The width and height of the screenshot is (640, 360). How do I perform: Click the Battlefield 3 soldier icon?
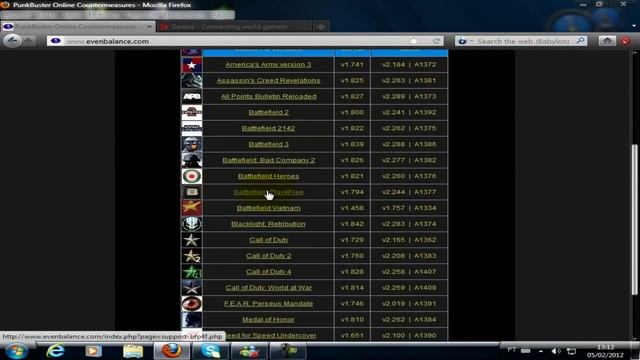coord(191,144)
